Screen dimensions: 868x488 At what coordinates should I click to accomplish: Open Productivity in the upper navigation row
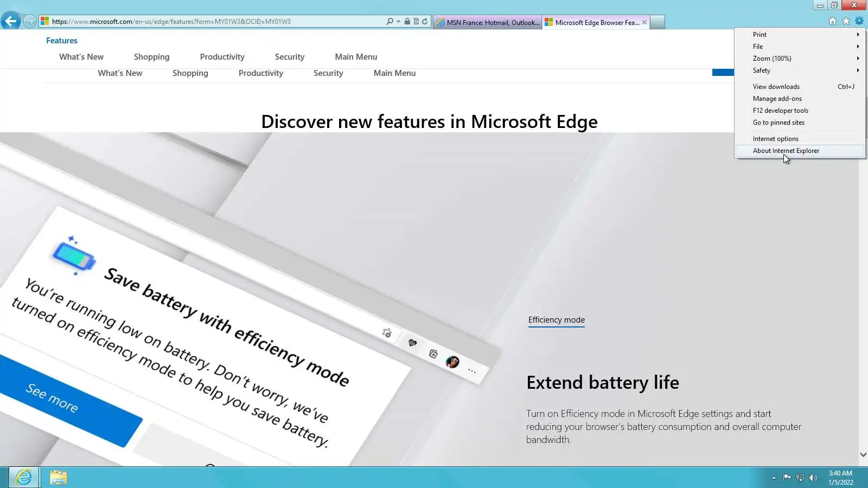tap(222, 57)
